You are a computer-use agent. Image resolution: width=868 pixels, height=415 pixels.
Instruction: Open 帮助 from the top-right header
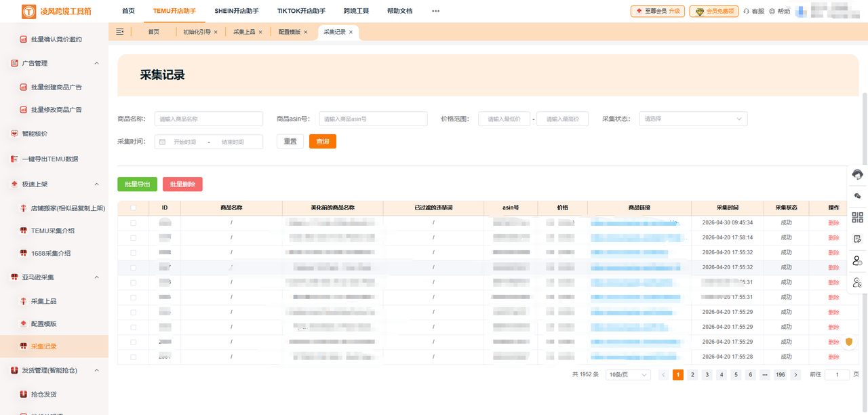(780, 12)
